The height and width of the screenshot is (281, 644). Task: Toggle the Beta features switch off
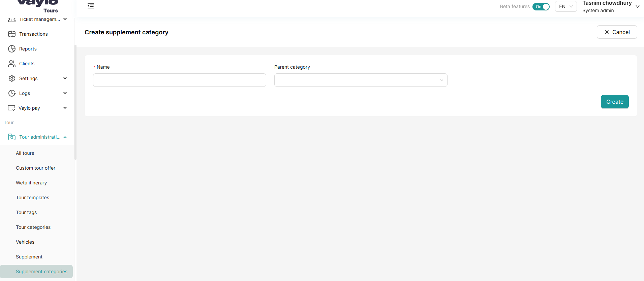point(541,7)
